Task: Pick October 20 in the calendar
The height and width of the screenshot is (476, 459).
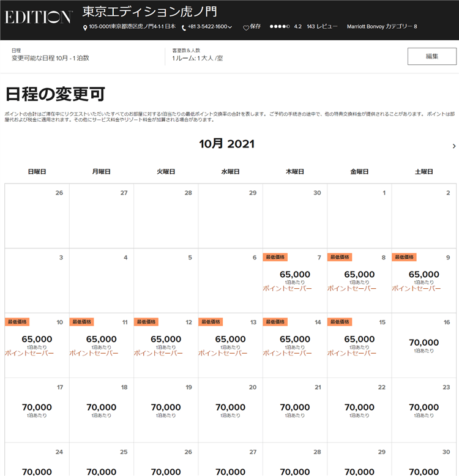Action: (230, 410)
